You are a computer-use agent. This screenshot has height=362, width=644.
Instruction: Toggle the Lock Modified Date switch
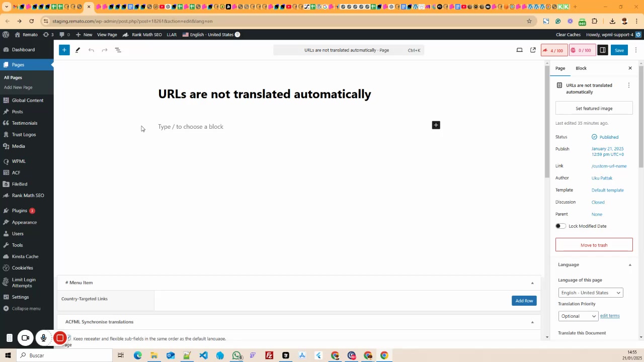(560, 226)
